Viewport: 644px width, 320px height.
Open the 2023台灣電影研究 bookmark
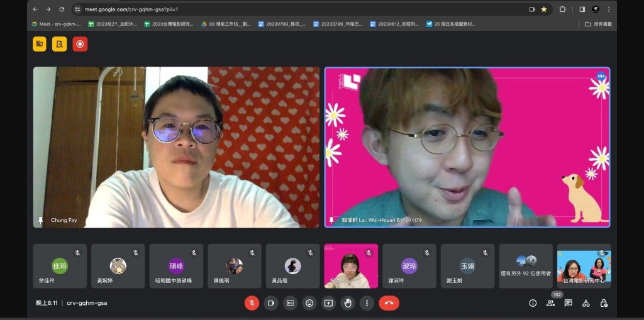click(x=169, y=24)
